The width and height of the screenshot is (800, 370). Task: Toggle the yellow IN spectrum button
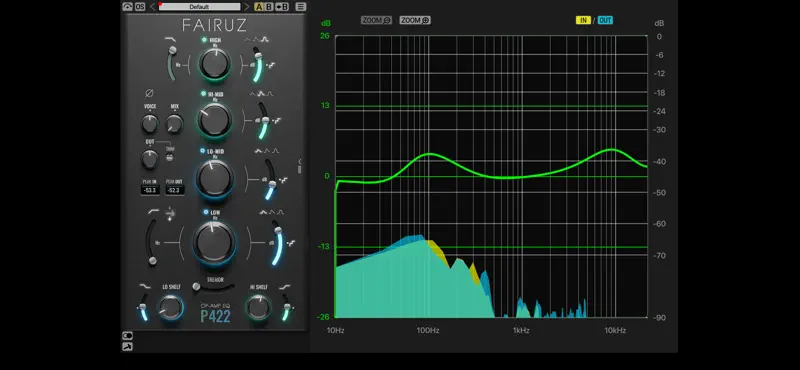click(583, 20)
